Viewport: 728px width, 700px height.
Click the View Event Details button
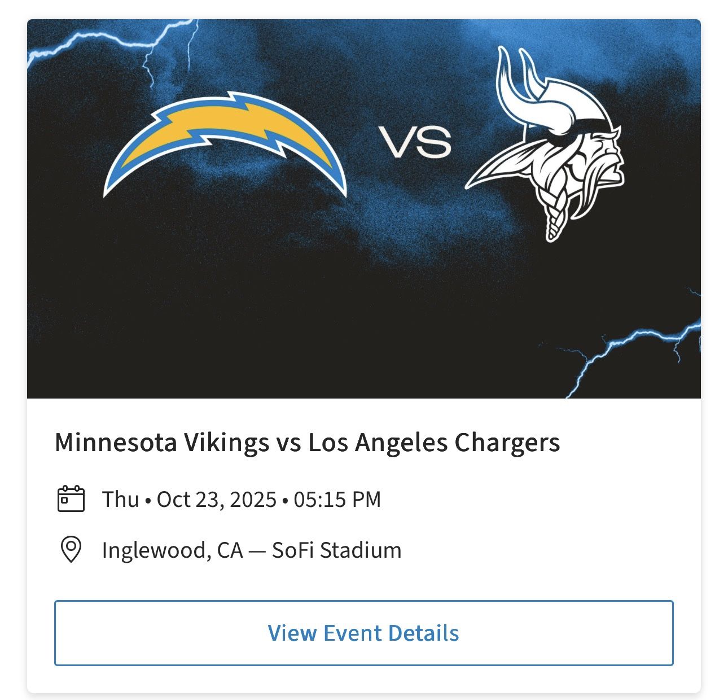364,633
